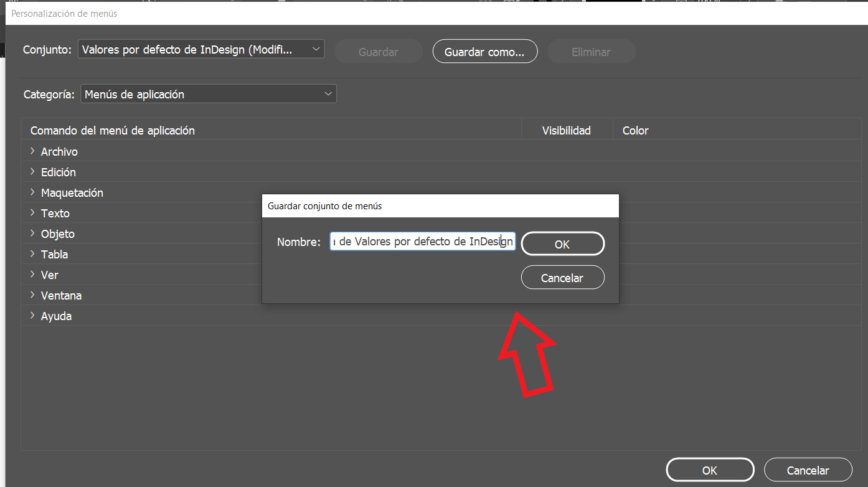This screenshot has height=487, width=868.
Task: Expand the Ayuda menu tree
Action: point(32,316)
